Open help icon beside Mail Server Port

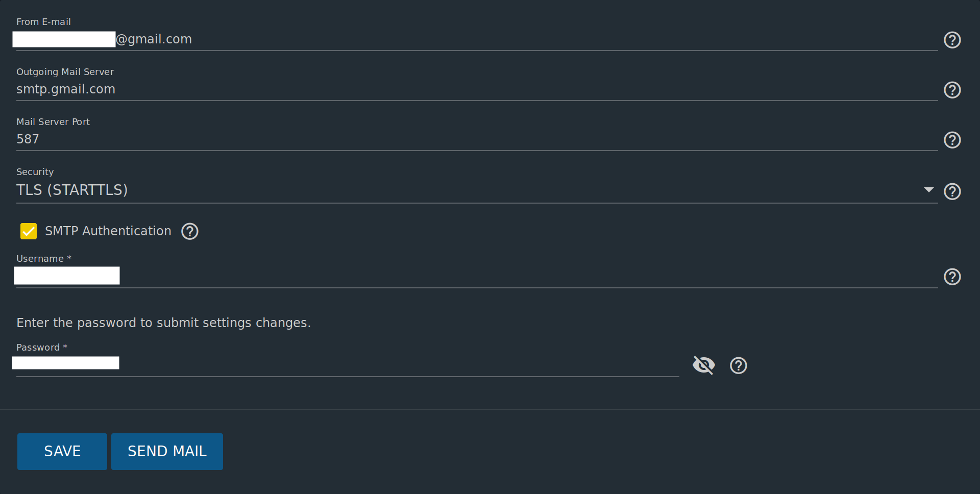point(952,140)
